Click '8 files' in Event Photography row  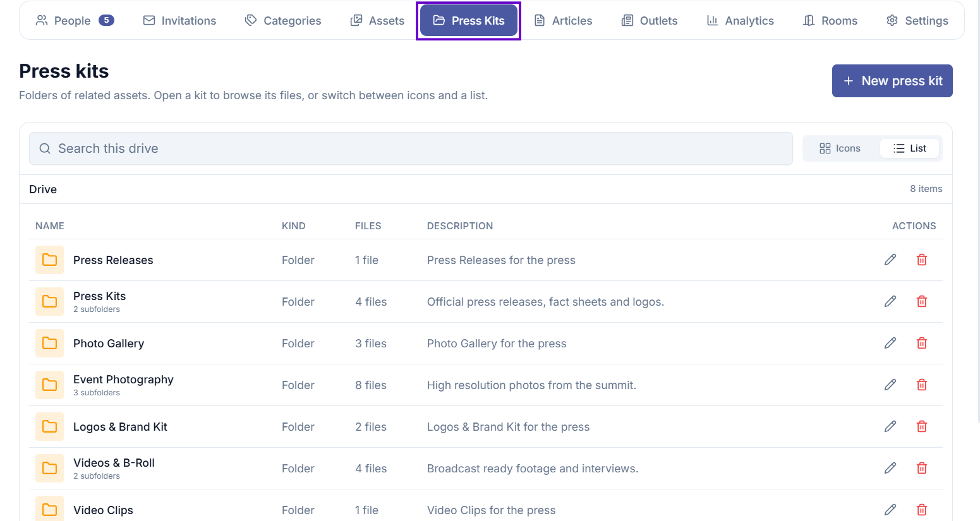click(x=371, y=385)
